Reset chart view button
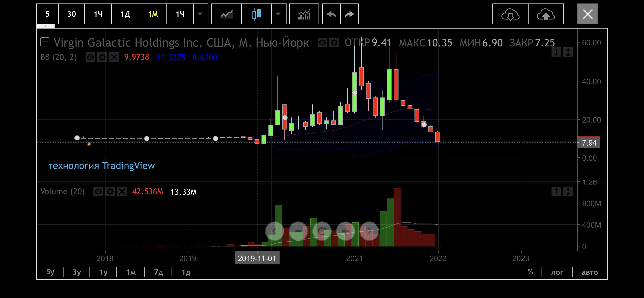Viewport: 644px width, 298px height. 322,231
